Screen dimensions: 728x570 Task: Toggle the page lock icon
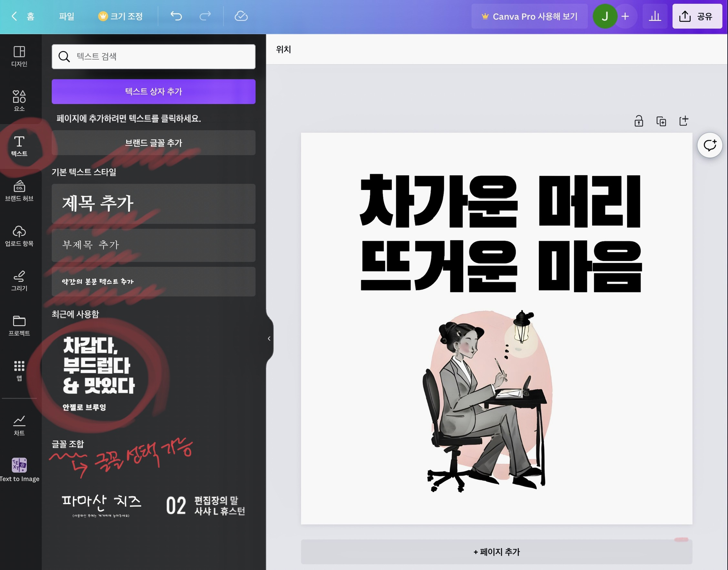point(638,121)
